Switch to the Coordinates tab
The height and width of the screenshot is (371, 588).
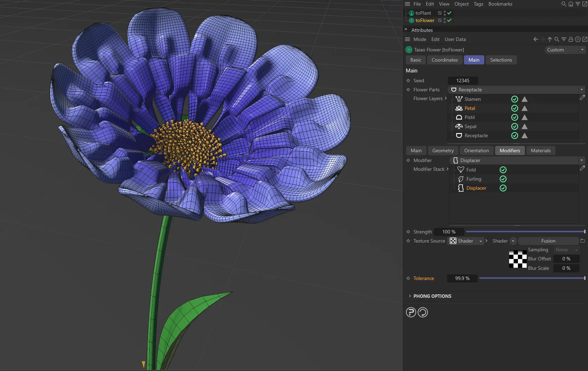pos(444,60)
